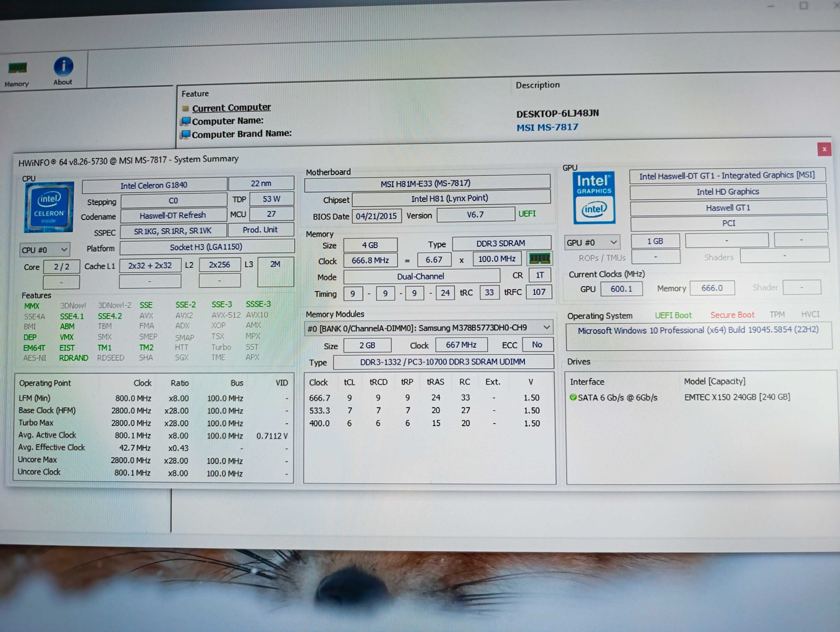Click the Computer Name monitor icon
The width and height of the screenshot is (840, 632).
[185, 121]
